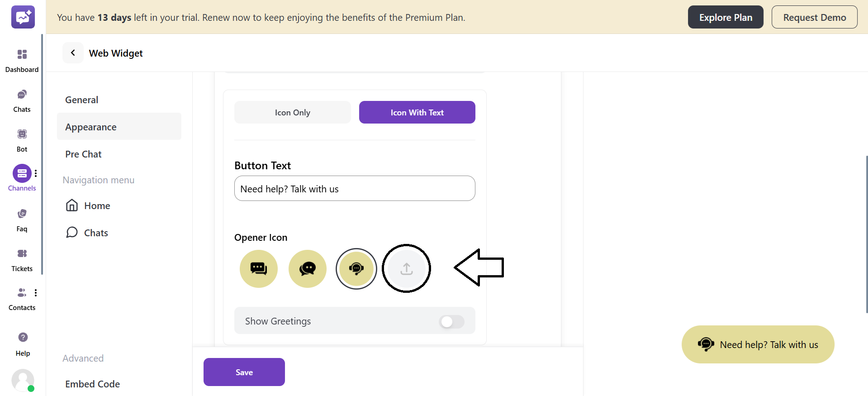The width and height of the screenshot is (868, 396).
Task: Select the Icon With Text option
Action: tap(417, 113)
